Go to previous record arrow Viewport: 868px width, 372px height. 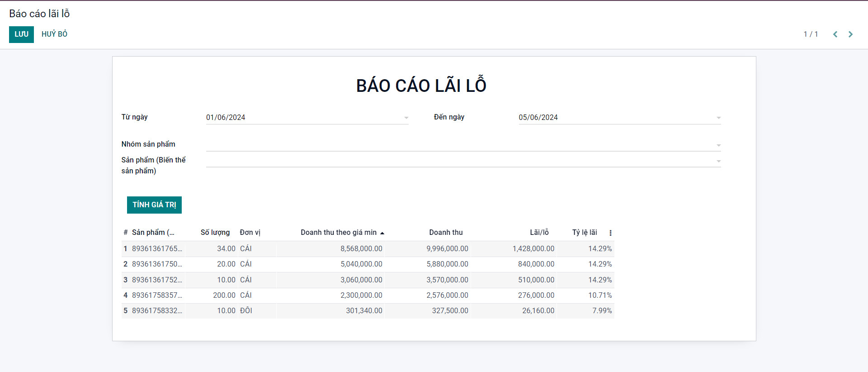point(835,34)
